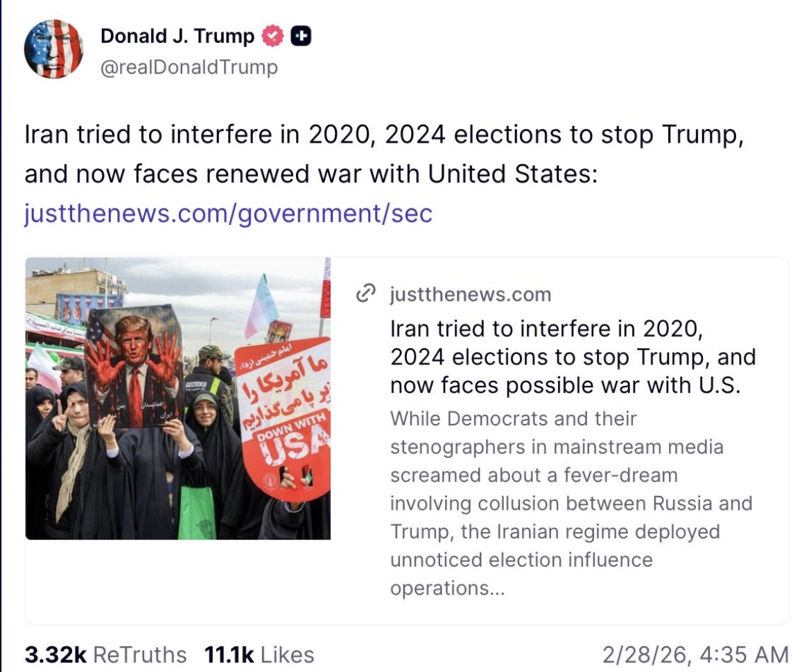Click the red verified checkmark badge
This screenshot has height=672, width=811.
coord(272,37)
